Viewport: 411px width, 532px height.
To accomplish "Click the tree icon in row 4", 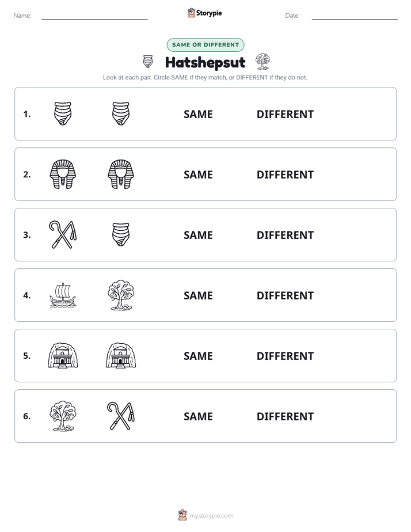I will [121, 295].
